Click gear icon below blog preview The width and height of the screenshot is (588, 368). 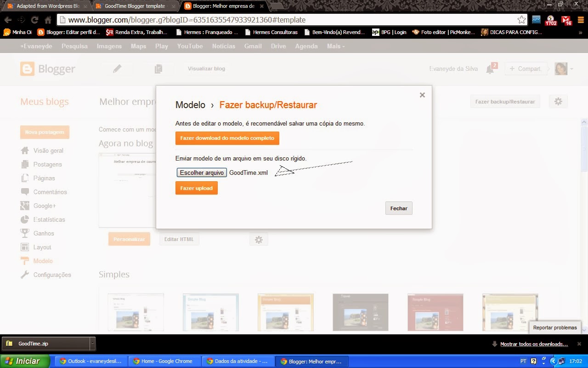[259, 240]
